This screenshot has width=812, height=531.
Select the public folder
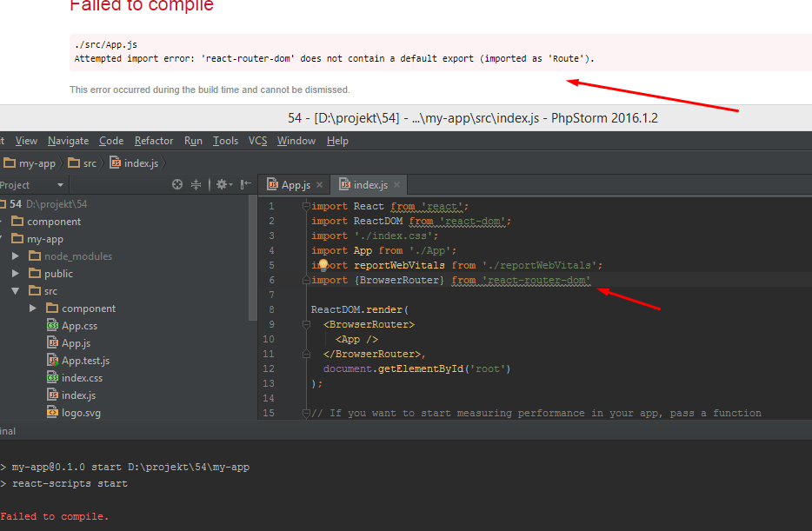pyautogui.click(x=51, y=273)
